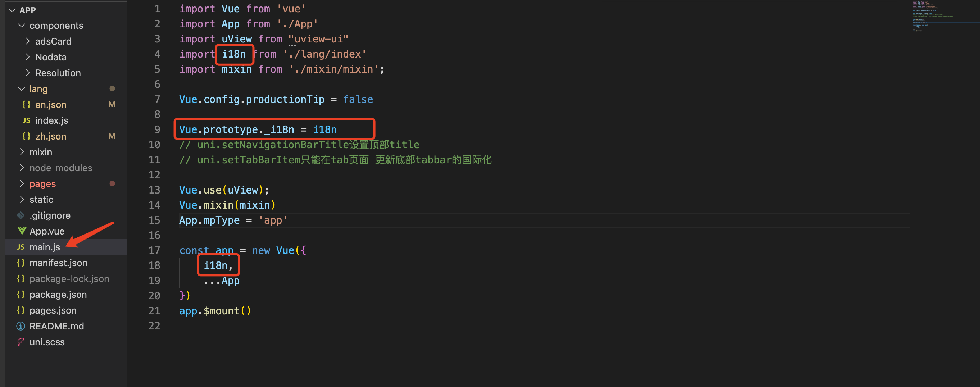Open the .gitignore file

[x=50, y=215]
